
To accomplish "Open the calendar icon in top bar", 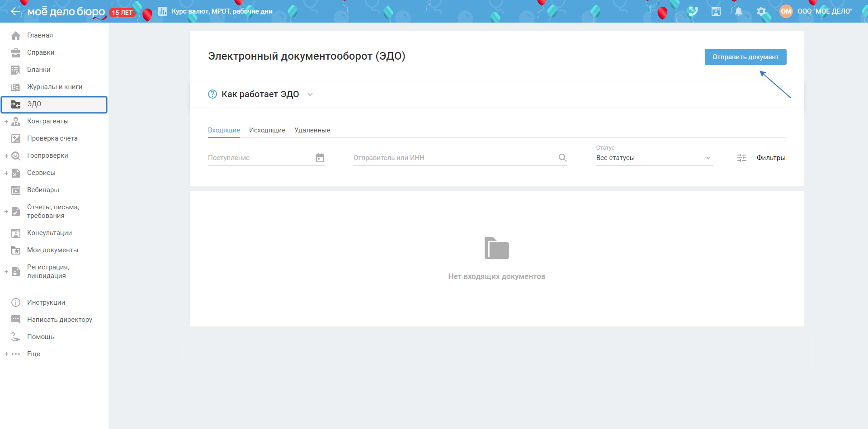I will 716,11.
